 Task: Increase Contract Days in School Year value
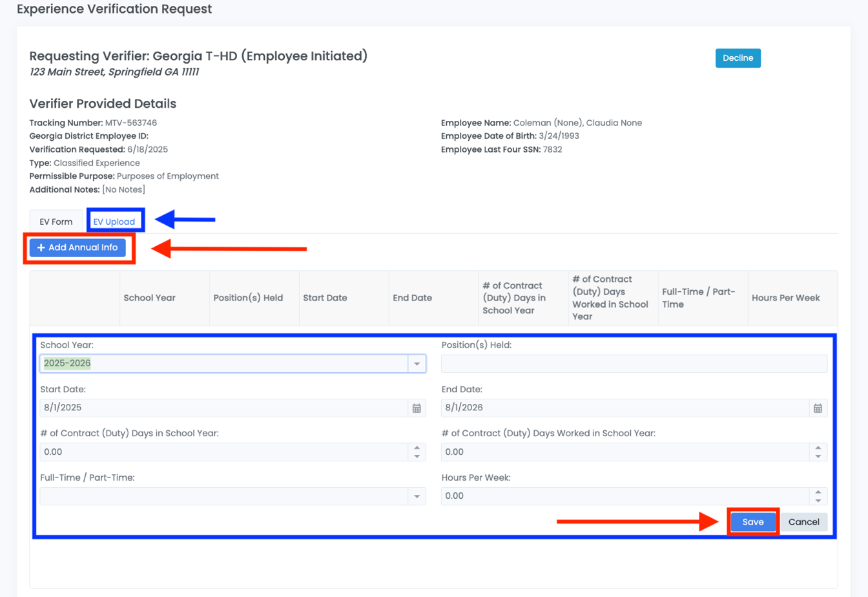click(x=417, y=448)
